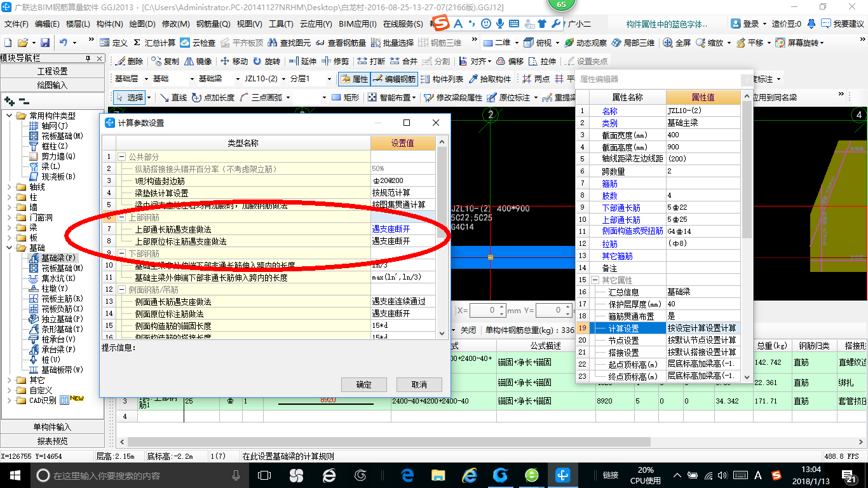868x488 pixels.
Task: Click the 偏移 (offset) tool
Action: [x=510, y=62]
